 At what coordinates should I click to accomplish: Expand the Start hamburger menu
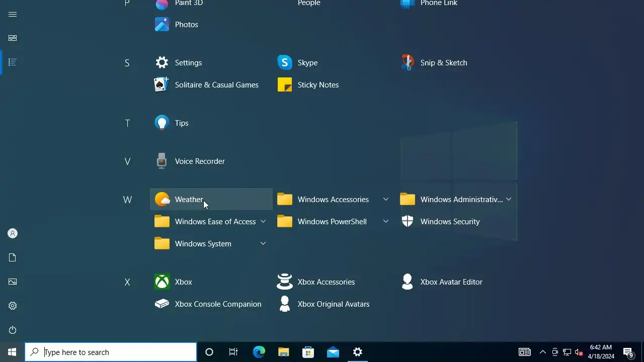13,14
